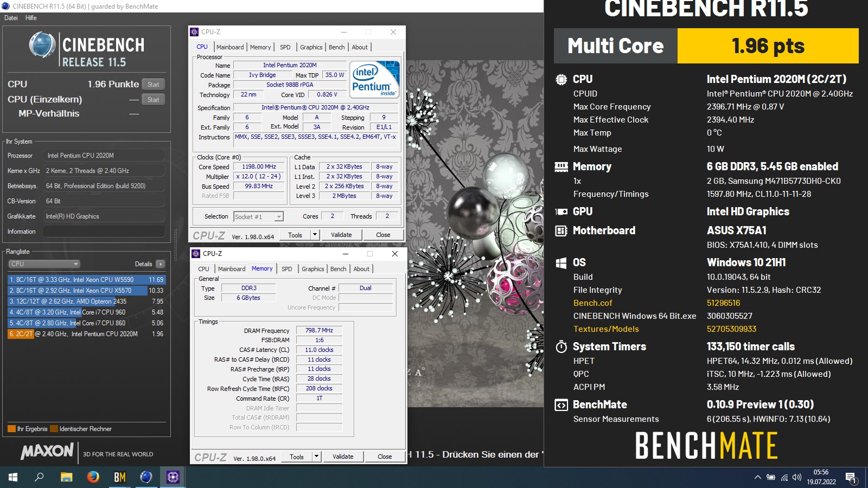Switch to CPU-Z via taskbar icon
Image resolution: width=868 pixels, height=488 pixels.
[173, 477]
